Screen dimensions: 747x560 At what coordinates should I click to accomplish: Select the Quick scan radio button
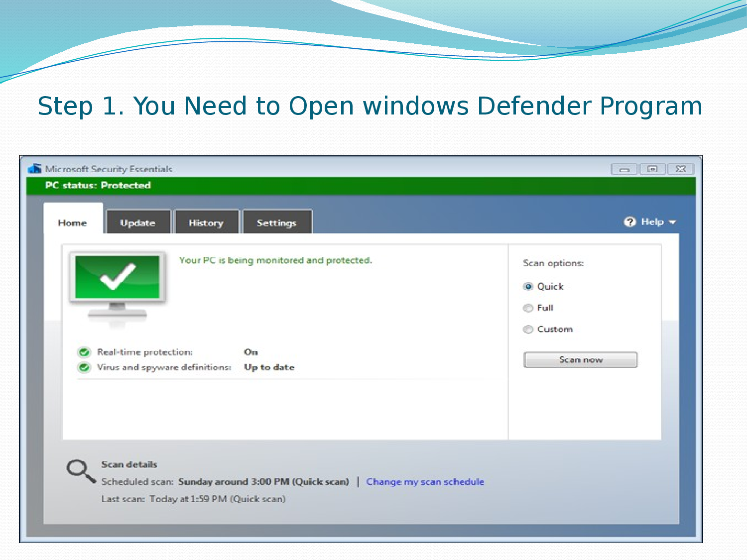pyautogui.click(x=528, y=287)
